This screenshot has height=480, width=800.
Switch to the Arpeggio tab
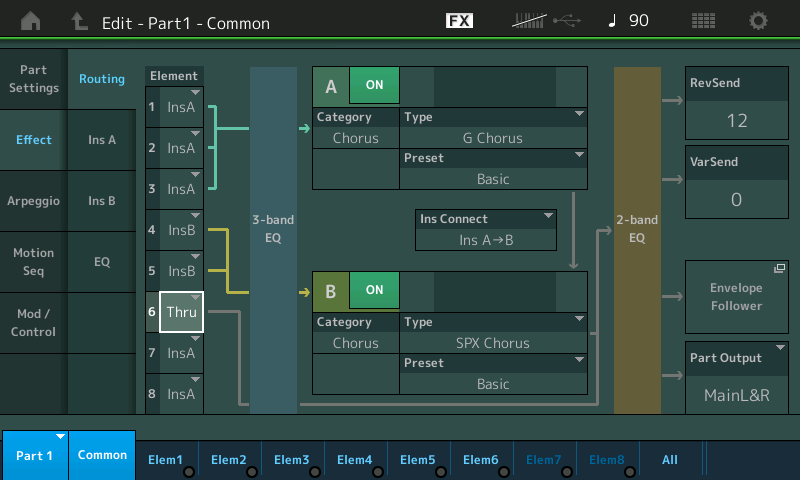(33, 200)
